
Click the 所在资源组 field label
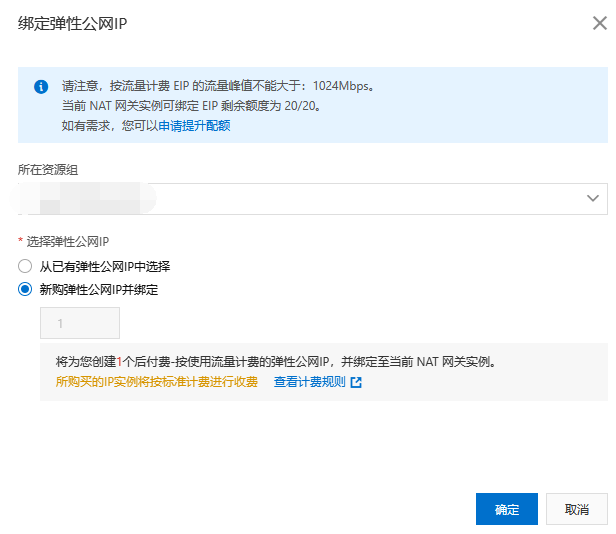[48, 169]
